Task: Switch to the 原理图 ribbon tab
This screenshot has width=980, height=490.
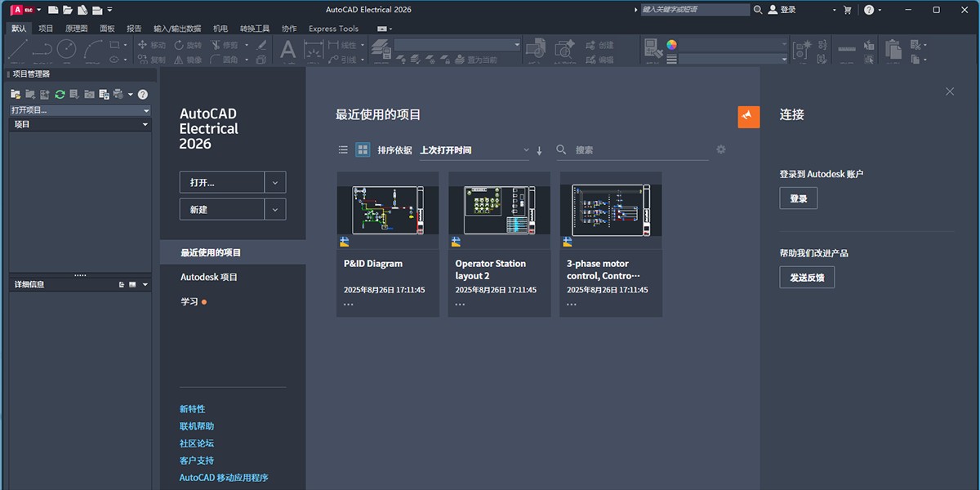Action: 75,28
